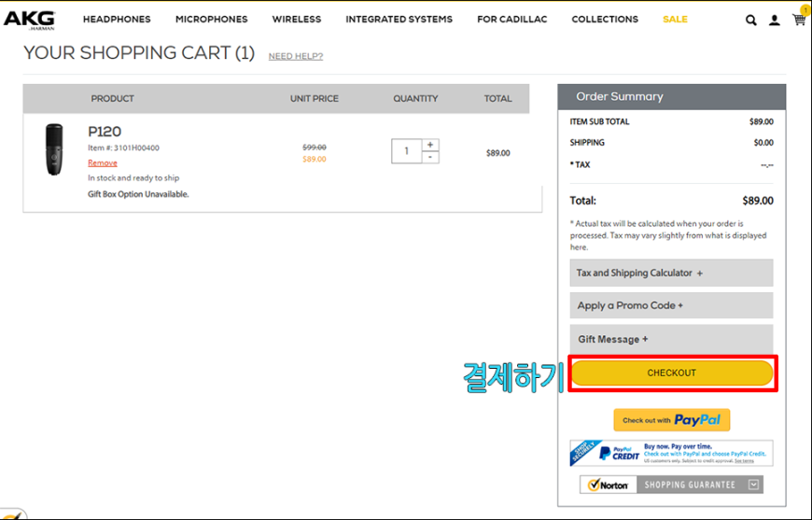Screen dimensions: 812x520
Task: Click the Norton Shopping Guarantee badge
Action: pyautogui.click(x=671, y=485)
